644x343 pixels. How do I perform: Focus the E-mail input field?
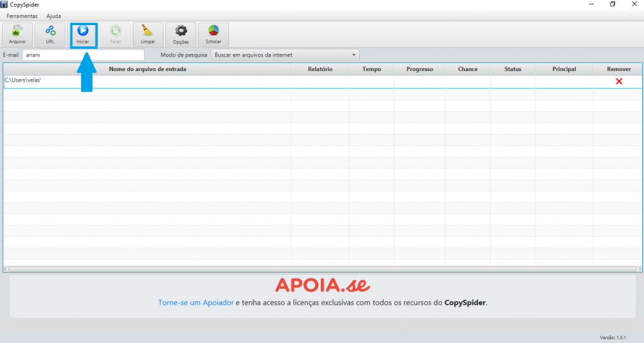coord(84,55)
